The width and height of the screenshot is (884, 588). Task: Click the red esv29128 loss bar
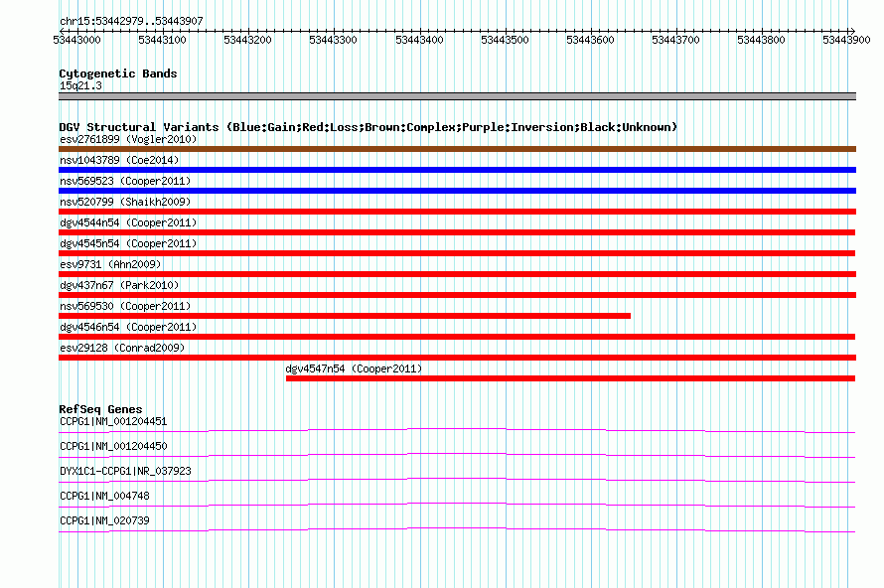coord(457,358)
